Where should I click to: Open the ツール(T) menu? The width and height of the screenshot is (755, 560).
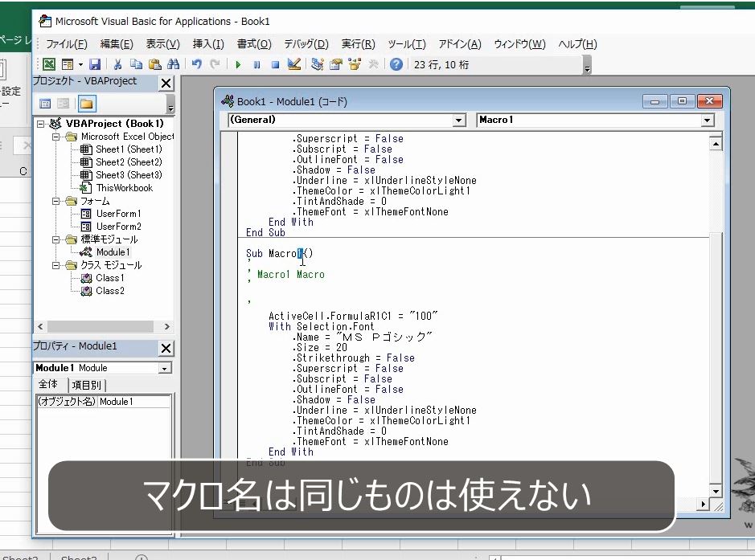pos(407,44)
